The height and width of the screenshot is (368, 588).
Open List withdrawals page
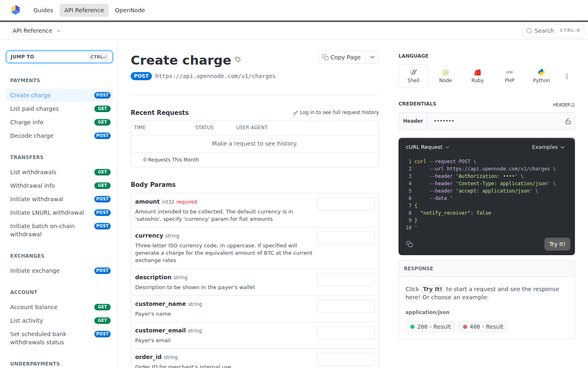tap(59, 172)
